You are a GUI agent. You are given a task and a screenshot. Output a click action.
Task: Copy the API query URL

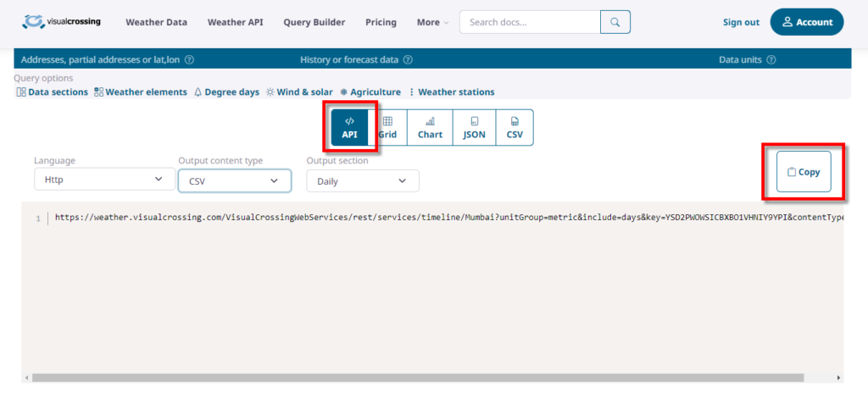(x=804, y=172)
